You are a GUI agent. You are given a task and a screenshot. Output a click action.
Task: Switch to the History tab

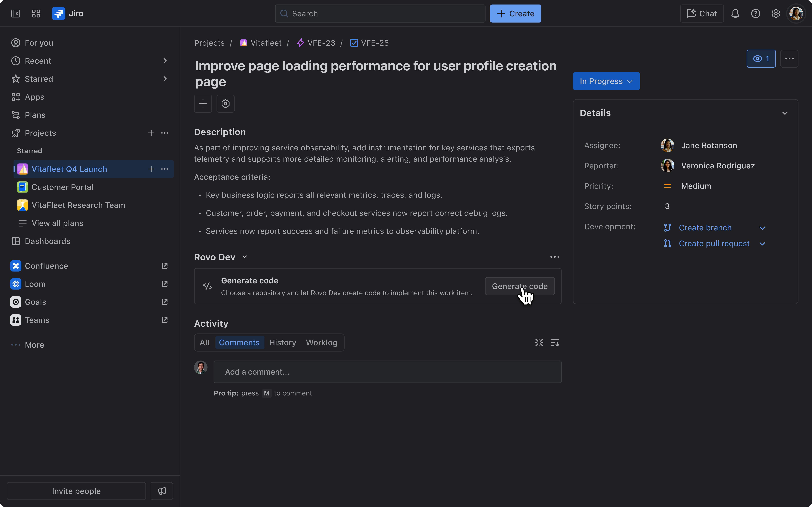(283, 342)
